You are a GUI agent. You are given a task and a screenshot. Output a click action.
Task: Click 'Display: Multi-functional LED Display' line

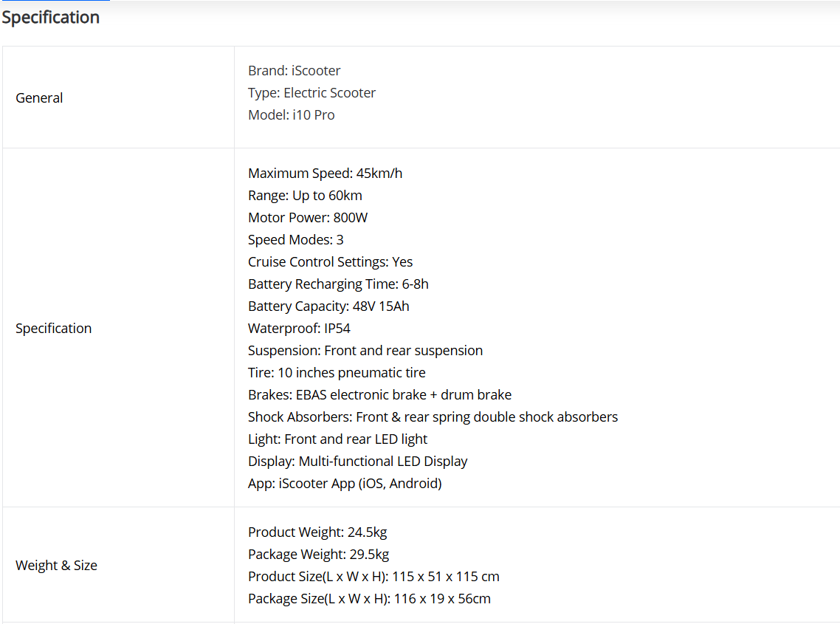click(358, 461)
